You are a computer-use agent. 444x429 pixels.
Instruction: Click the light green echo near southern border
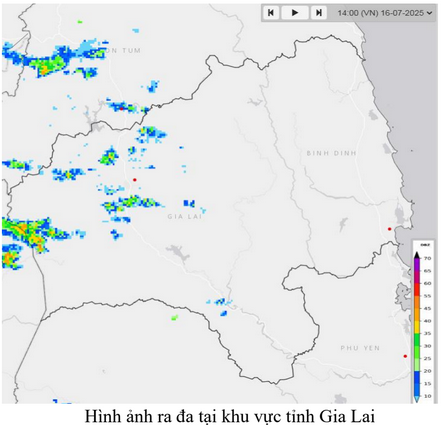pos(174,318)
